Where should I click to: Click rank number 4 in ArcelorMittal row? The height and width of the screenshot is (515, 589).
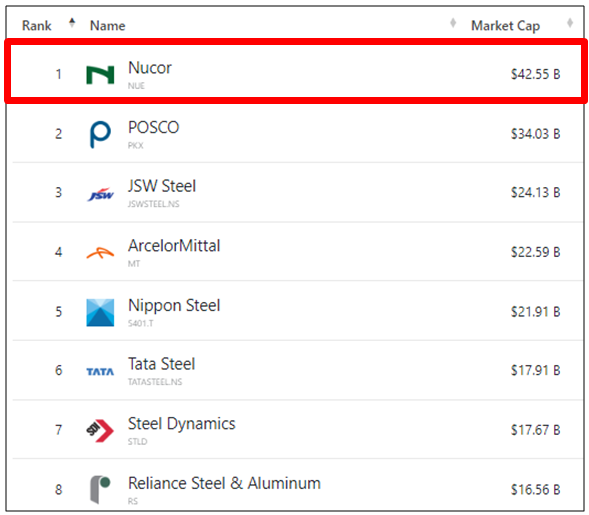(x=59, y=252)
